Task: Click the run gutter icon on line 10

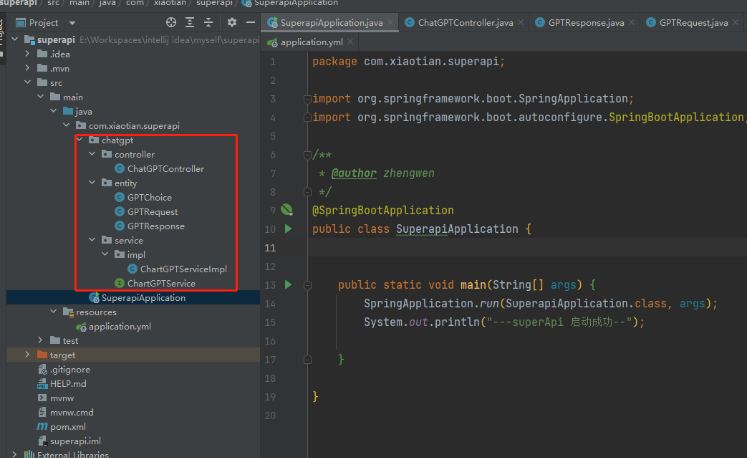Action: point(288,229)
